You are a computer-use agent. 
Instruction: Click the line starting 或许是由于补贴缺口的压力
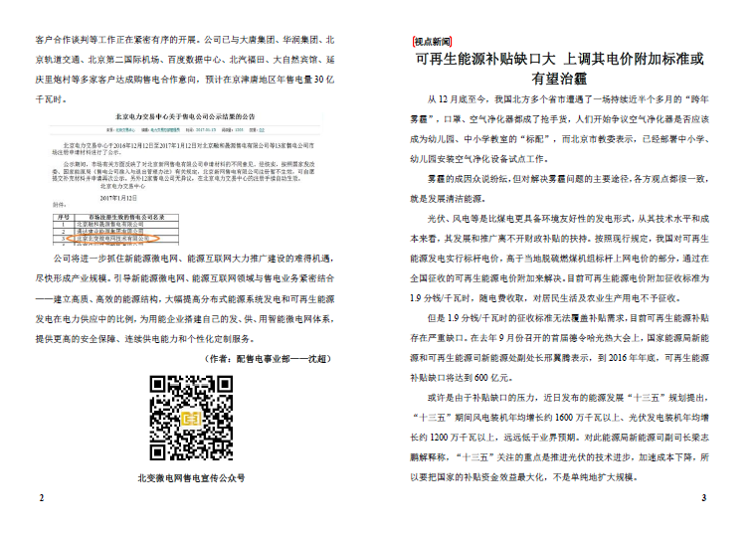coord(568,398)
